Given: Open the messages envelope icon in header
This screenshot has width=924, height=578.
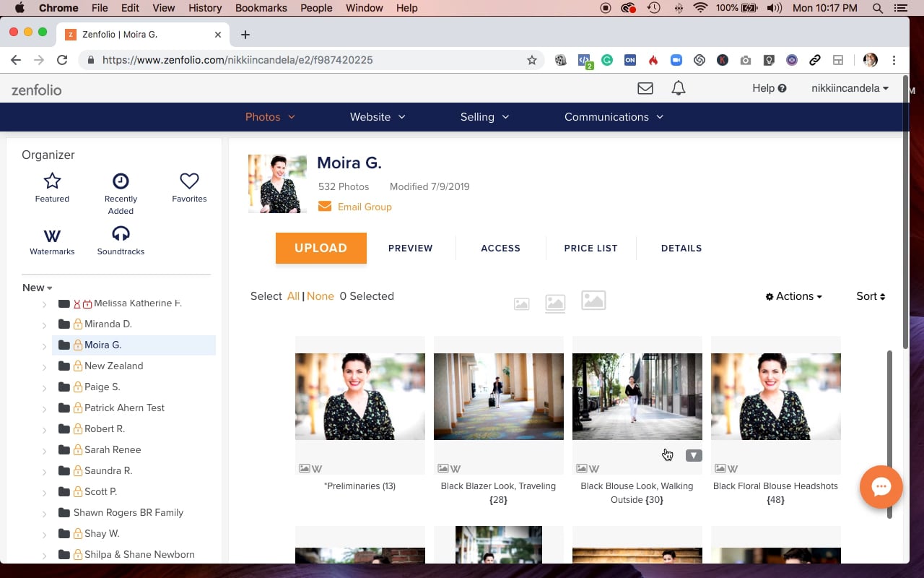Looking at the screenshot, I should pos(645,88).
